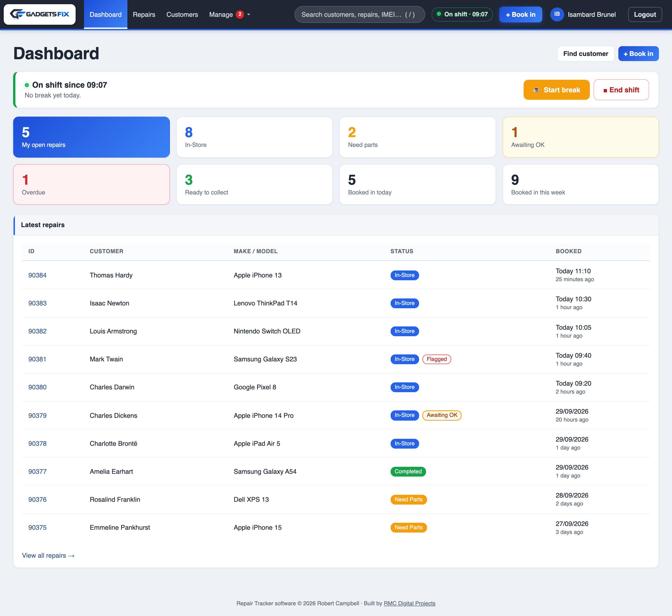Image resolution: width=672 pixels, height=616 pixels.
Task: Open repair ID 90377
Action: tap(37, 472)
